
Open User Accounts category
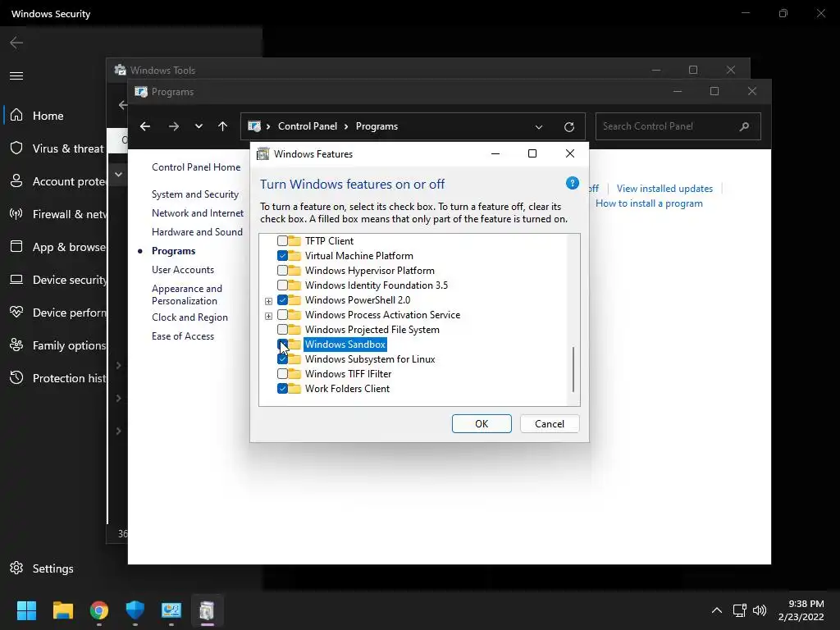183,269
